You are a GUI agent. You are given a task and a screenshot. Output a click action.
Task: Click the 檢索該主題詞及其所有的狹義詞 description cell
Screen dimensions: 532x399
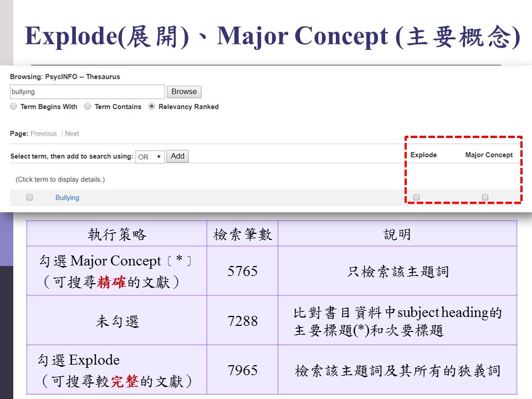397,370
